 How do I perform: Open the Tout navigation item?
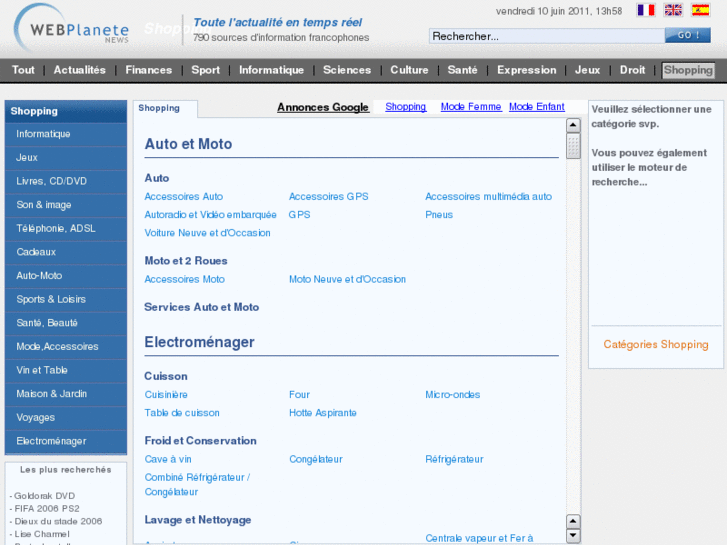[23, 70]
